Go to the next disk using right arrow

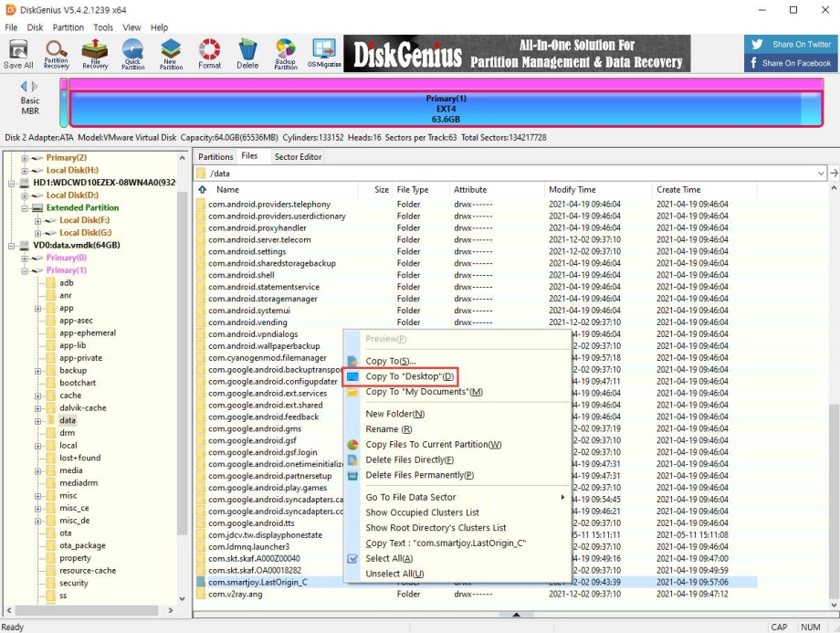(35, 86)
